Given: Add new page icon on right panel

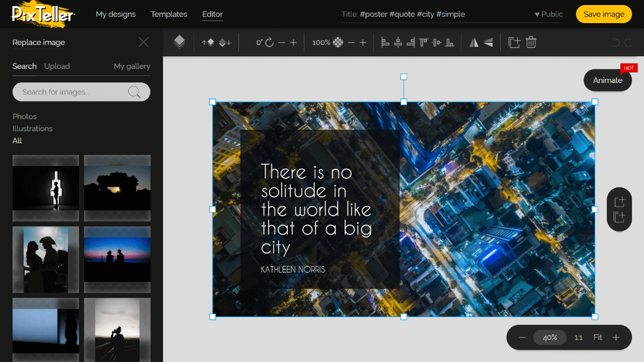Looking at the screenshot, I should point(619,202).
